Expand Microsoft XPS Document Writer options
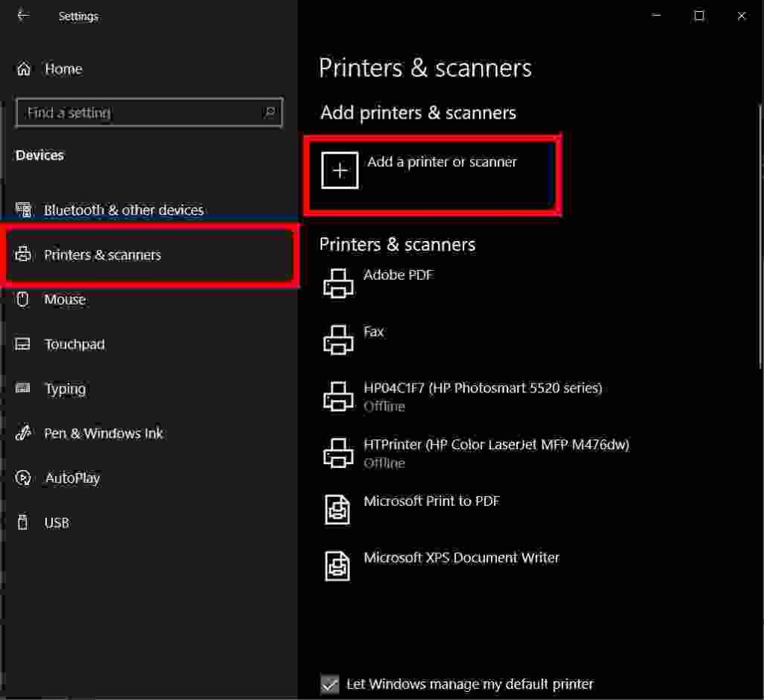 click(462, 566)
